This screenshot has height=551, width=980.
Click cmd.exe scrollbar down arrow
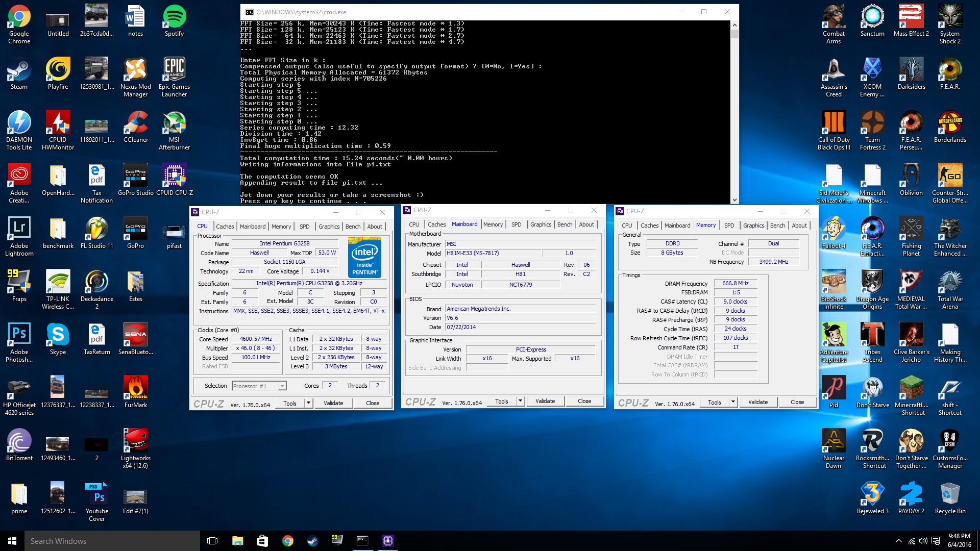pyautogui.click(x=734, y=201)
